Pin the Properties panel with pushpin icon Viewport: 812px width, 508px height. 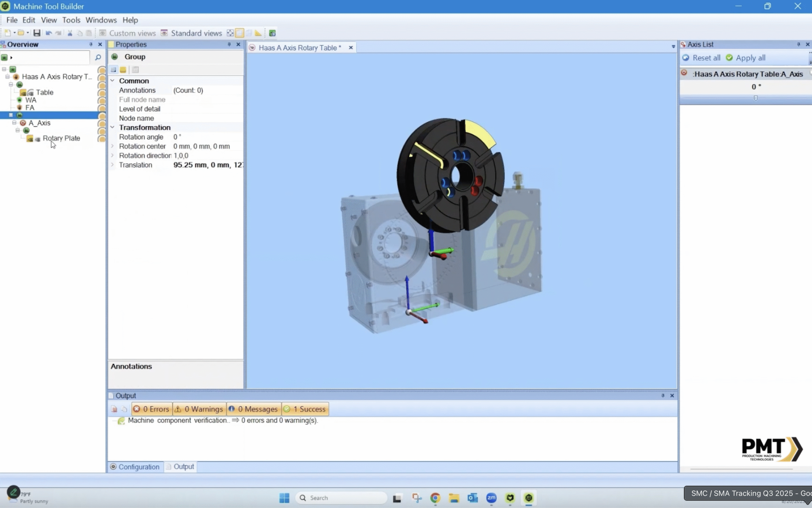(x=229, y=44)
